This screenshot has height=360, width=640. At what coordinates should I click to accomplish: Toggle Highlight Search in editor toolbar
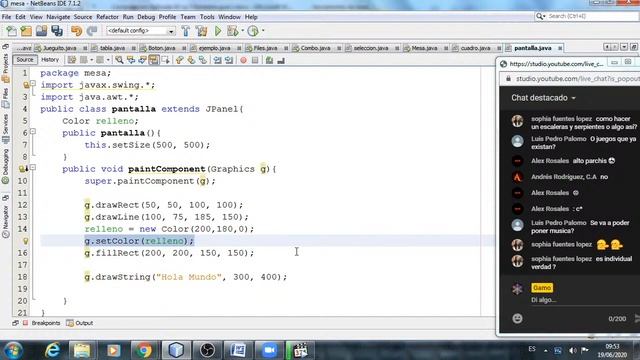point(153,60)
